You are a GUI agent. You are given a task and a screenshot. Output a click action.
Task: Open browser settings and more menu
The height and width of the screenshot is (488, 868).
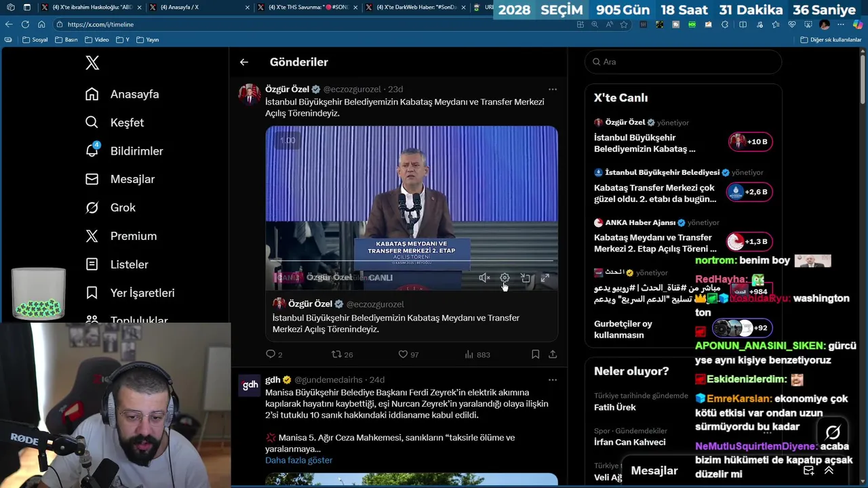tap(841, 24)
